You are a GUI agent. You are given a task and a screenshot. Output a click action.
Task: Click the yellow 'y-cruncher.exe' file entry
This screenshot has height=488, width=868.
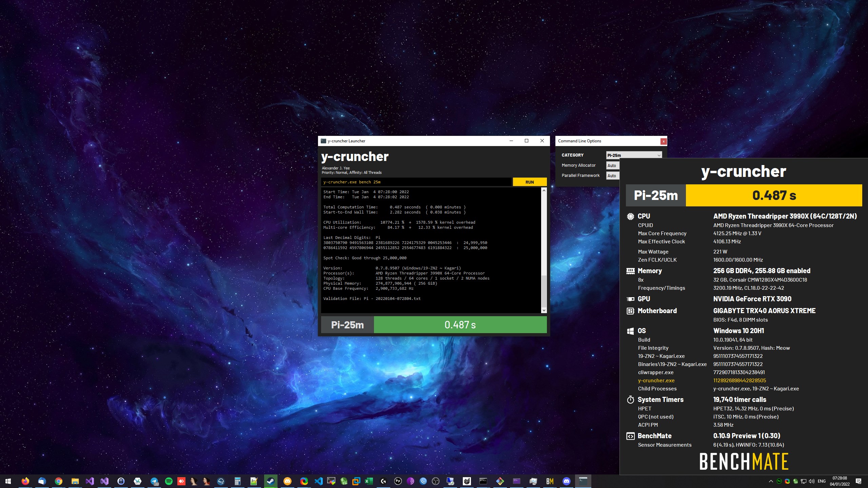tap(656, 381)
